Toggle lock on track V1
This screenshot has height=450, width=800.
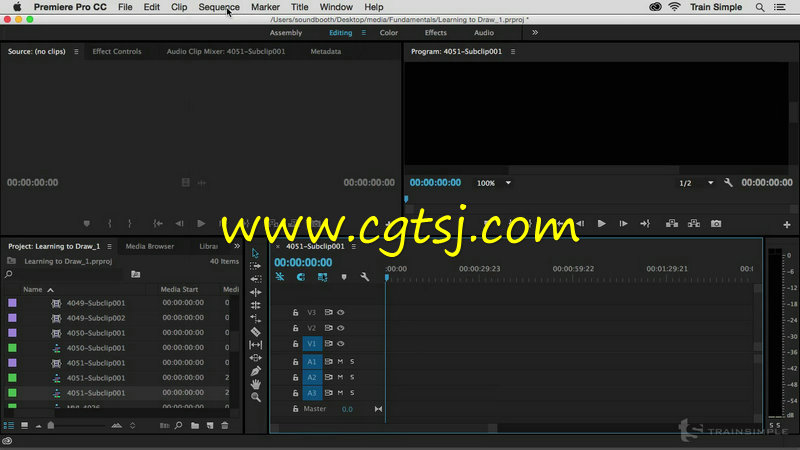pyautogui.click(x=295, y=344)
